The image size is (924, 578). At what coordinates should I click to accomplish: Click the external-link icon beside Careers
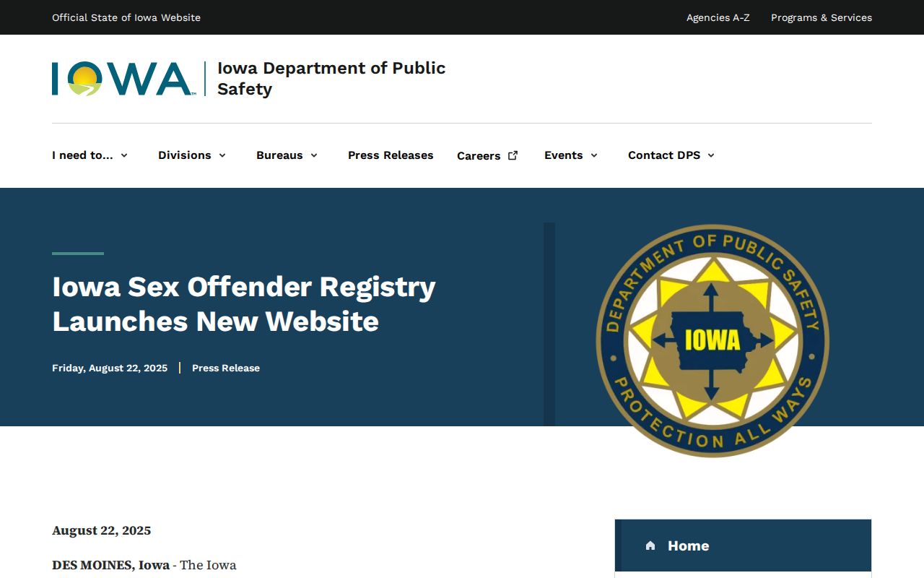point(513,155)
